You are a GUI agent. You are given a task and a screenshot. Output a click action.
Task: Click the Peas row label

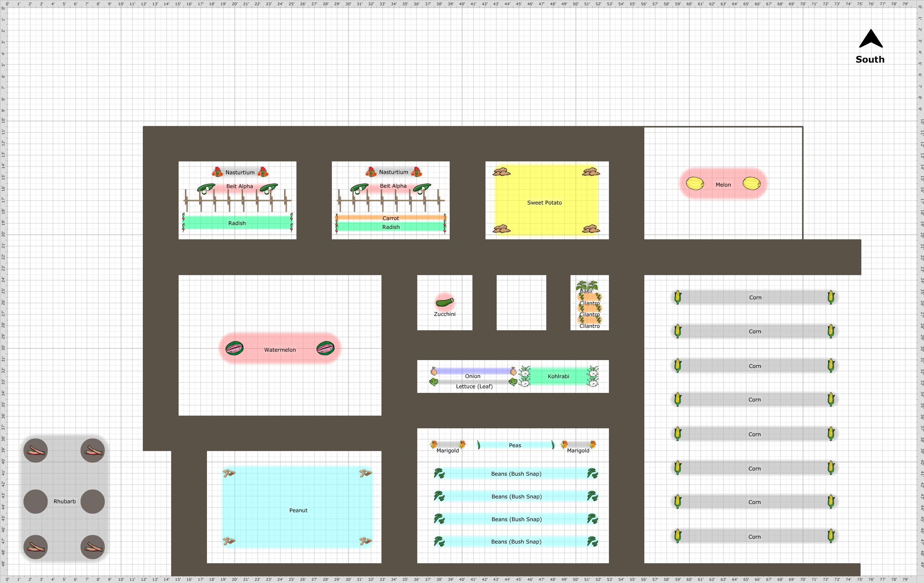pos(515,445)
